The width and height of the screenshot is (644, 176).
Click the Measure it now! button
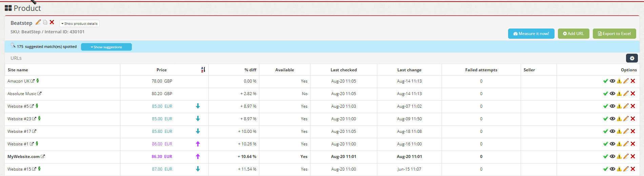(531, 34)
